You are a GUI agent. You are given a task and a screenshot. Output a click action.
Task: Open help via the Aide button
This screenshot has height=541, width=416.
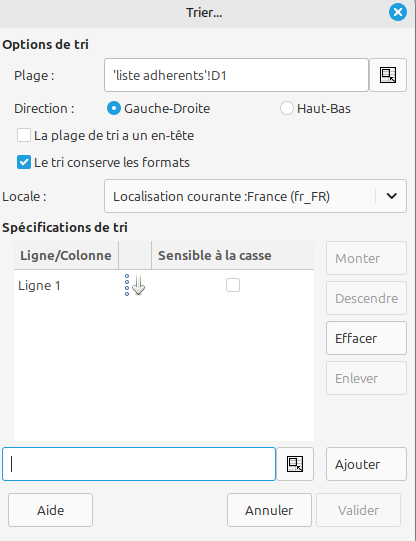tap(50, 510)
